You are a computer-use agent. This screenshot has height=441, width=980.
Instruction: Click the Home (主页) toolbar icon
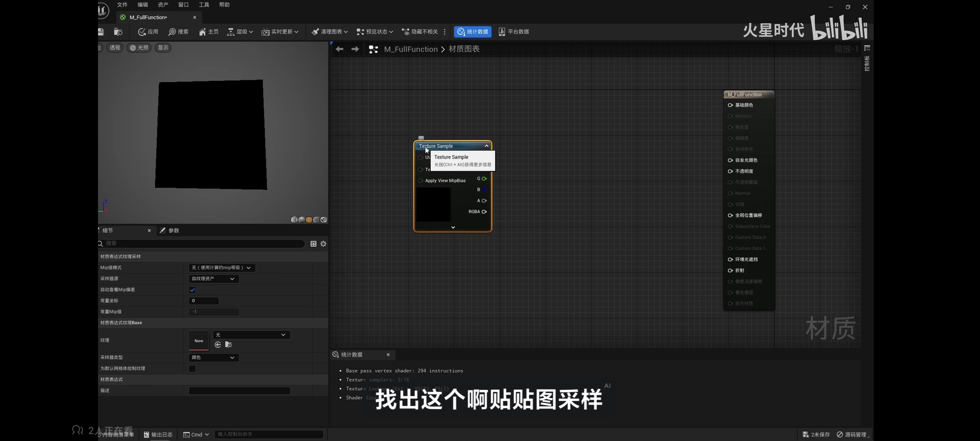pos(202,32)
